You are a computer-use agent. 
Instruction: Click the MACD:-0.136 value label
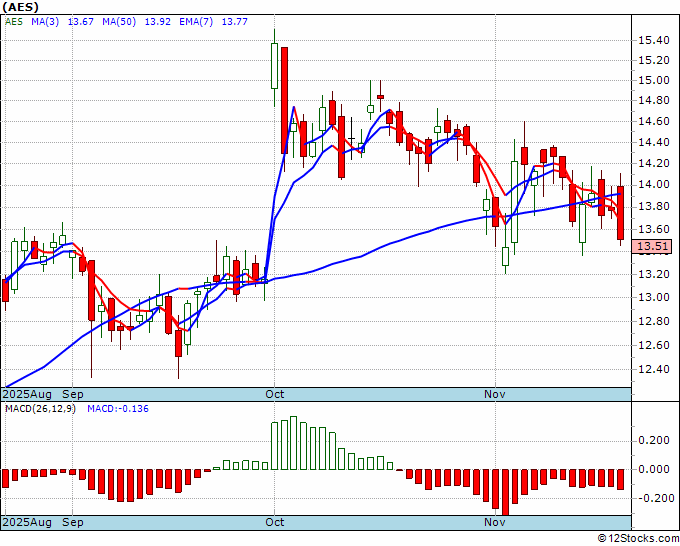[118, 409]
